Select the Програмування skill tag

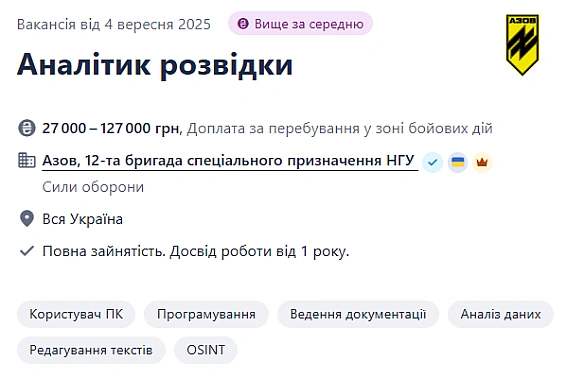tap(206, 314)
